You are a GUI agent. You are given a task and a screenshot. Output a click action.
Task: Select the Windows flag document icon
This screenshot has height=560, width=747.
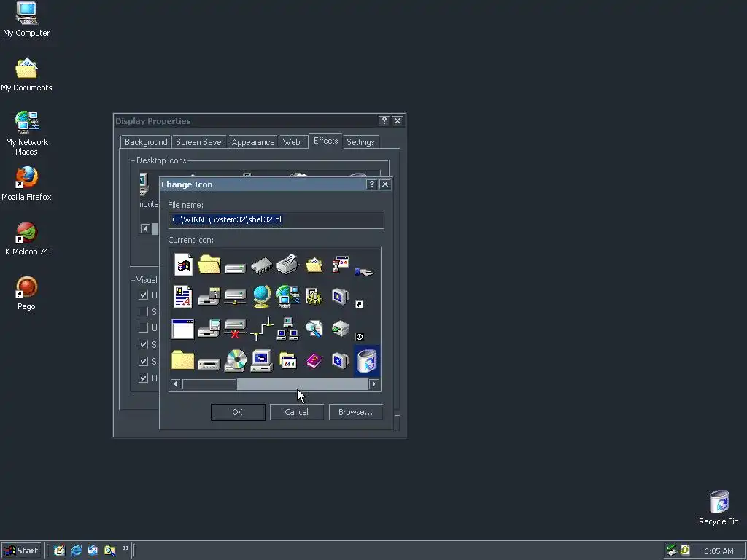183,265
